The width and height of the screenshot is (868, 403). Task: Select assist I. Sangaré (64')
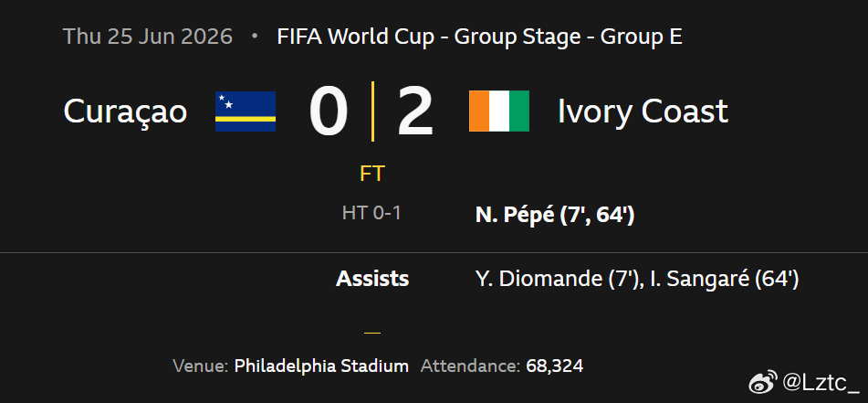[725, 280]
